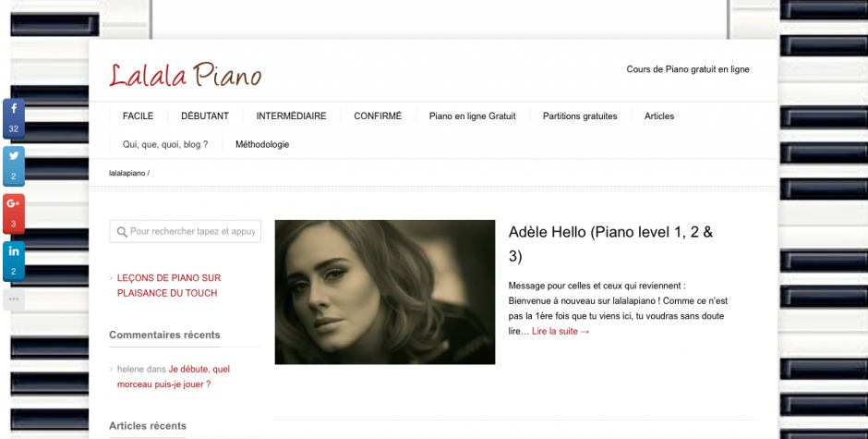Viewport: 868px width, 439px height.
Task: Open more sharing options via three dots
Action: tap(14, 299)
